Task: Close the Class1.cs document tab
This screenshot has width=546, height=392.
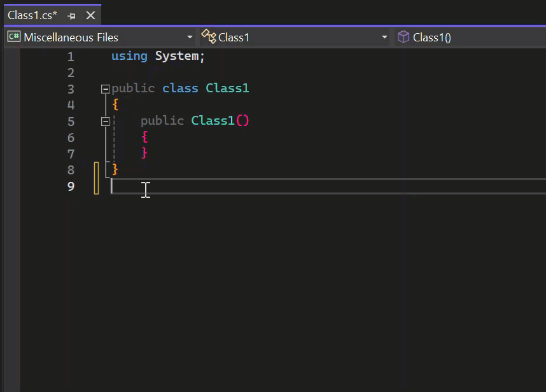Action: tap(91, 15)
